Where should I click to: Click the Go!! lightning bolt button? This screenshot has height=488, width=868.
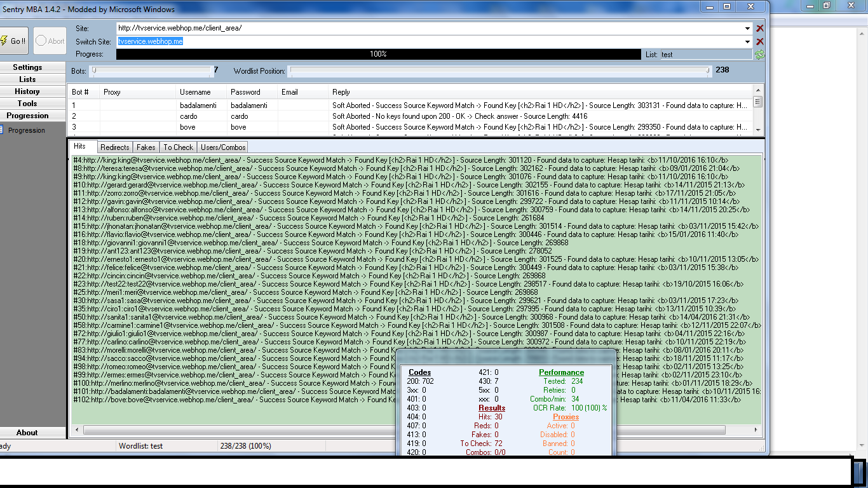pos(13,41)
